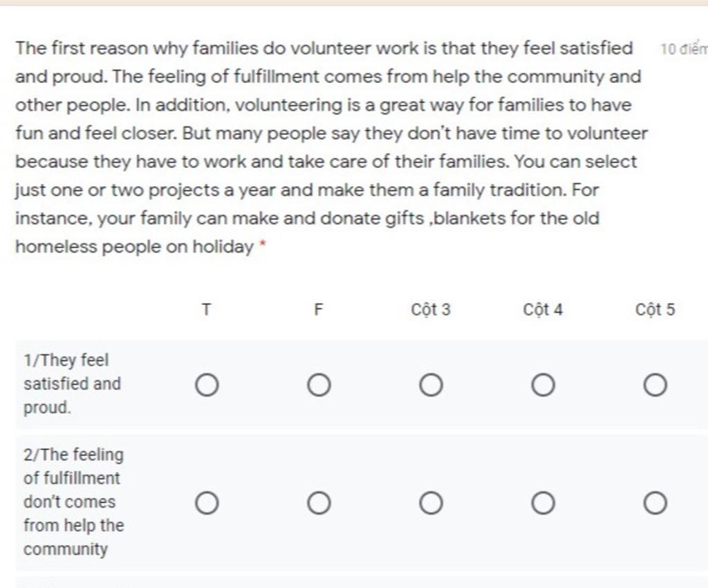Select T for 'They feel satisfied and proud'

click(x=207, y=385)
